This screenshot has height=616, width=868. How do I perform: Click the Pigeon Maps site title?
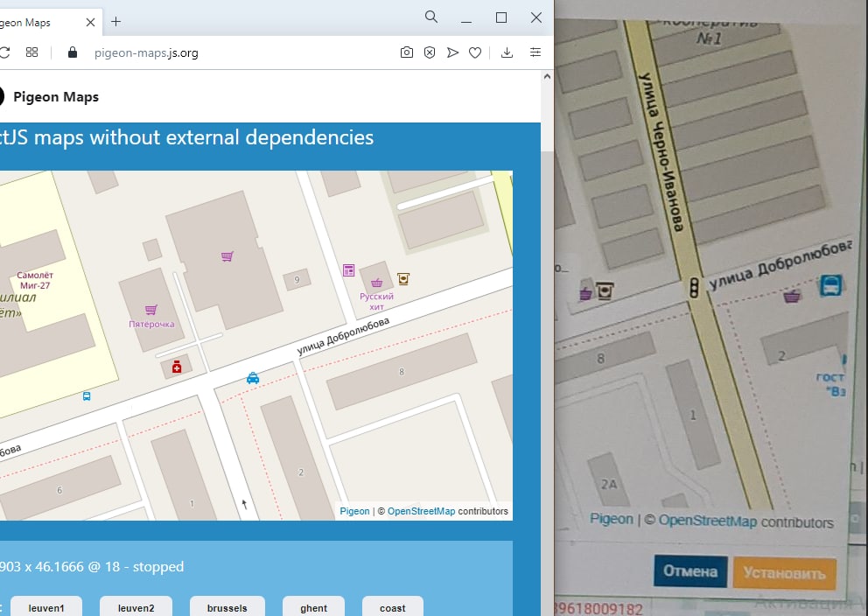(x=56, y=97)
